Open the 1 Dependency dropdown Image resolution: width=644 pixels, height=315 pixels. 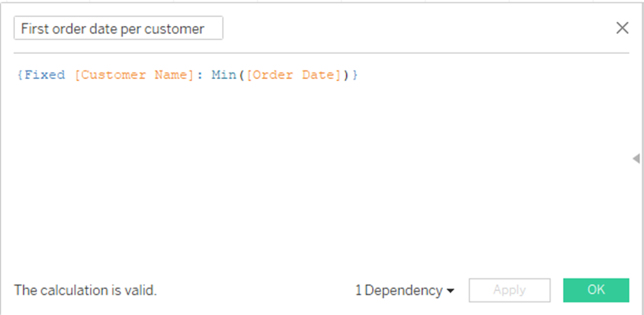point(404,290)
